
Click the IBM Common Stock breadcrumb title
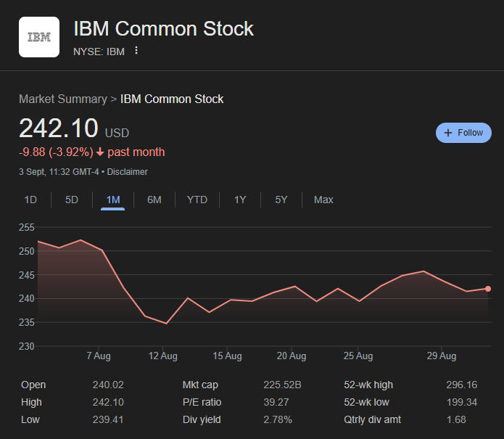click(172, 99)
